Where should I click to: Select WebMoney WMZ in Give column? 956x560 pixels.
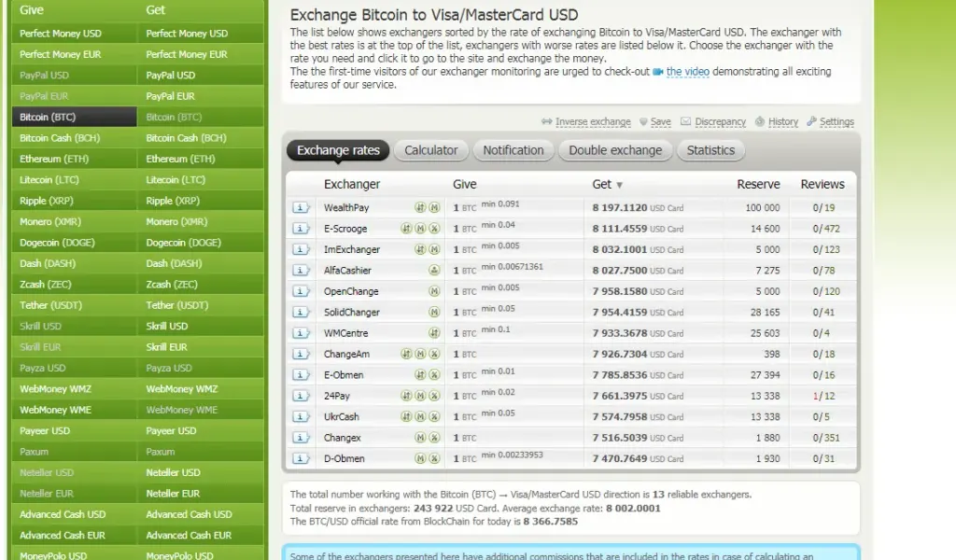click(x=75, y=389)
